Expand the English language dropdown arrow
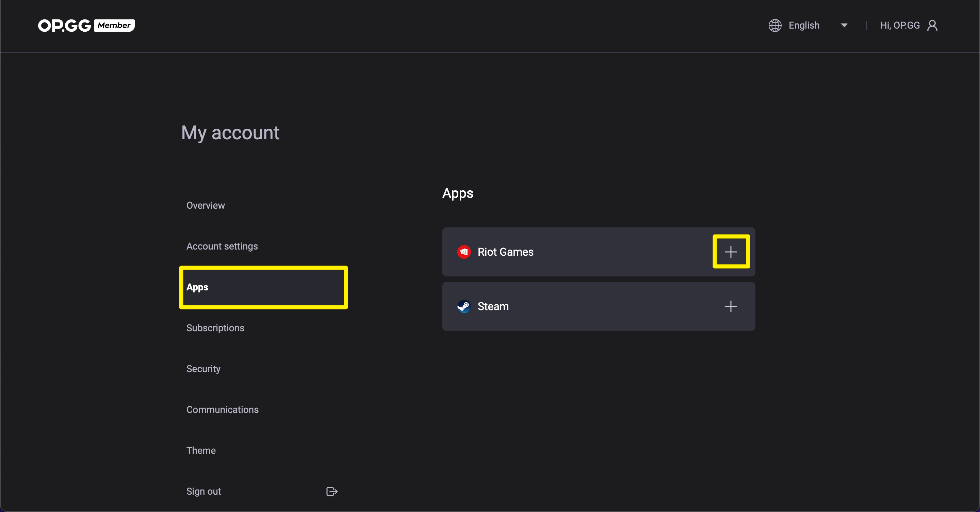The height and width of the screenshot is (512, 980). click(x=844, y=26)
